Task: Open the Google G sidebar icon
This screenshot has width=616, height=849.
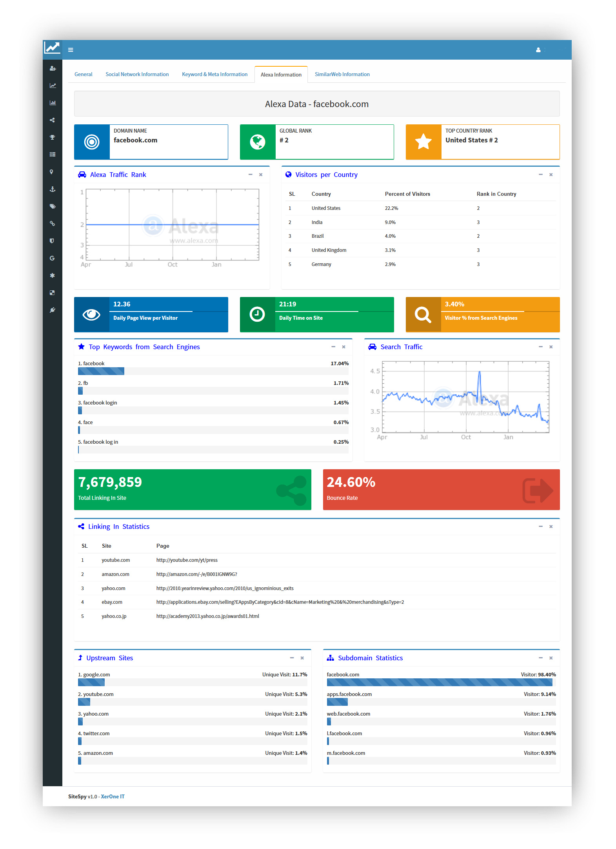Action: click(52, 258)
